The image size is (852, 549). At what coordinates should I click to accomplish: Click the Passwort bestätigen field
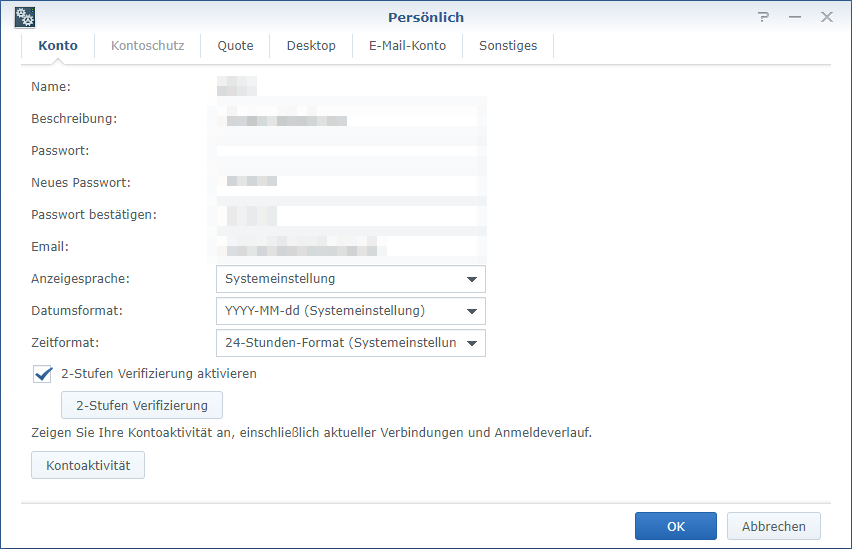pyautogui.click(x=351, y=215)
